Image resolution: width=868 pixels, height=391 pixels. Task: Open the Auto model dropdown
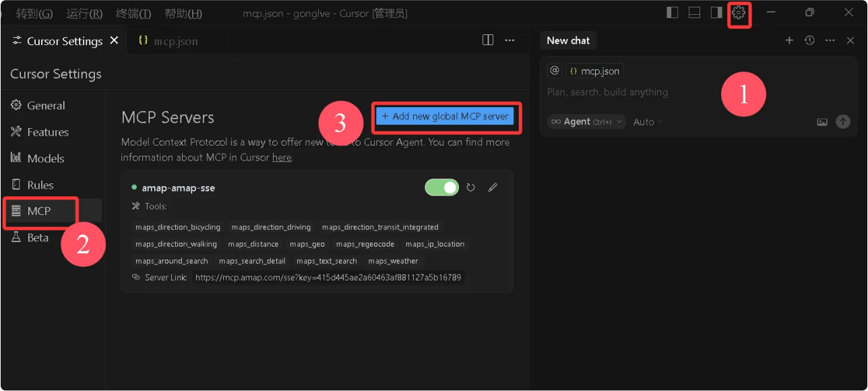648,122
